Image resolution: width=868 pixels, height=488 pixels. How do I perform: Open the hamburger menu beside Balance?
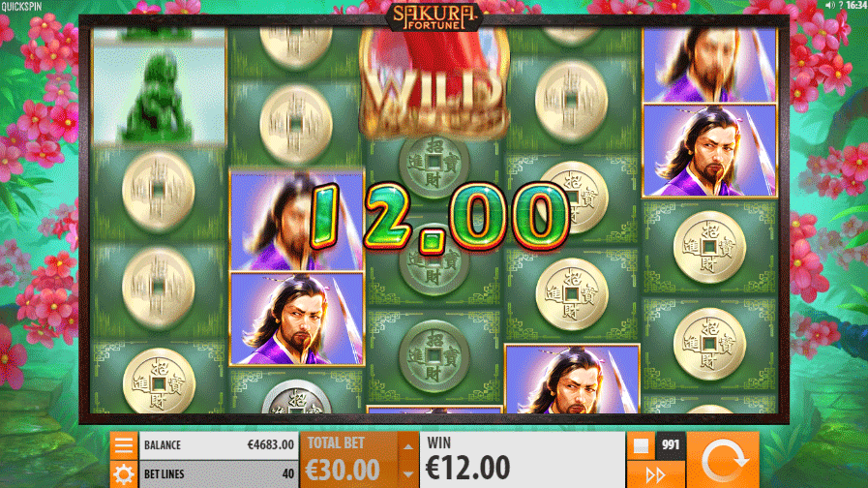(x=124, y=445)
